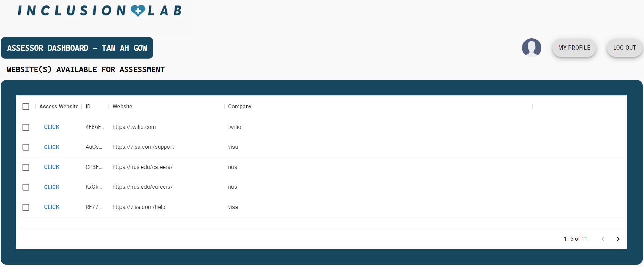Check the visa.com/help row checkbox
The width and height of the screenshot is (644, 267).
click(26, 207)
